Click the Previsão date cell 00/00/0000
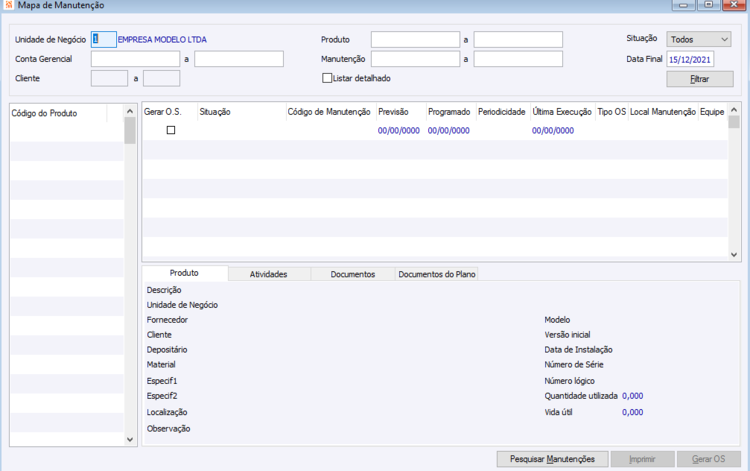 click(x=399, y=131)
